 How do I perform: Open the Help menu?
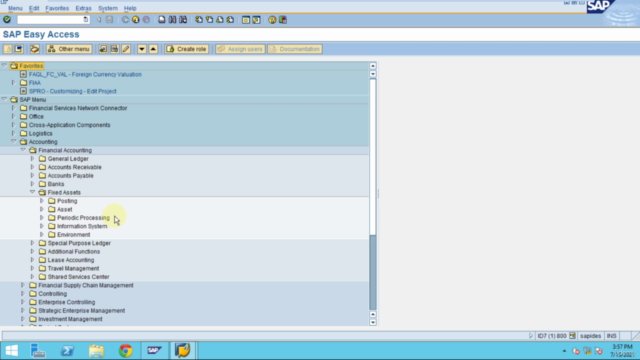(130, 8)
